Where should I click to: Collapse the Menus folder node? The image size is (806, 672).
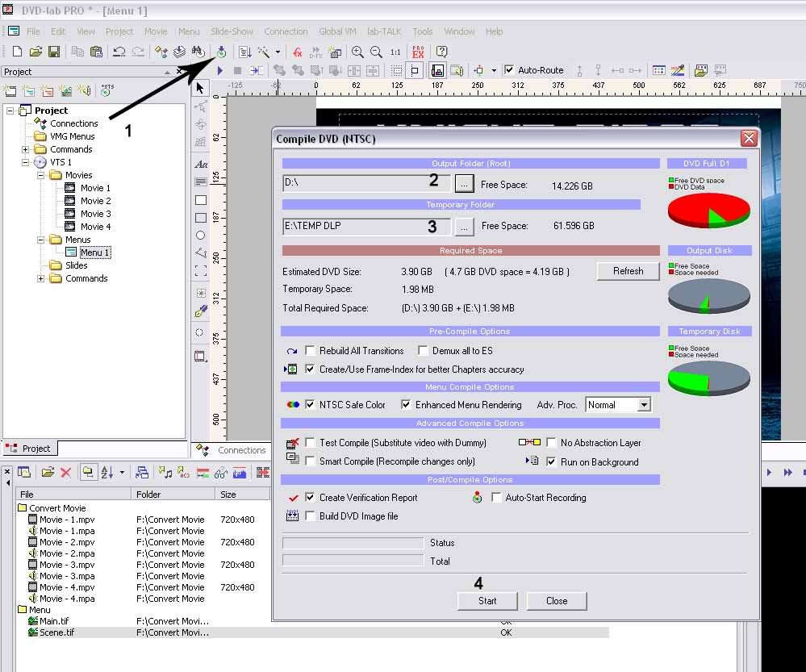point(40,240)
